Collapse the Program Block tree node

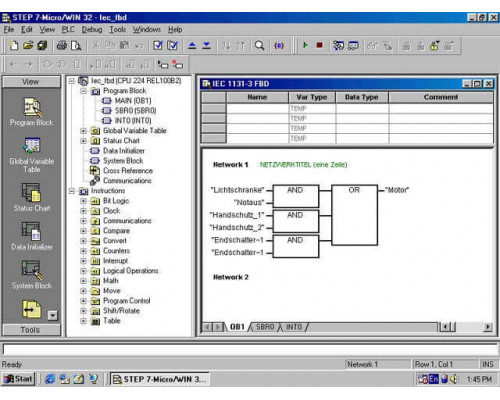point(84,91)
